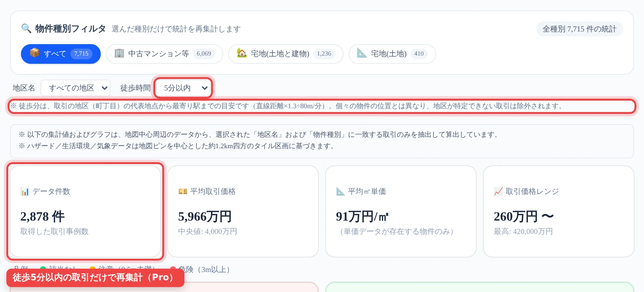The height and width of the screenshot is (292, 644).
Task: Click 危険（3m以上）legend entry
Action: click(202, 269)
